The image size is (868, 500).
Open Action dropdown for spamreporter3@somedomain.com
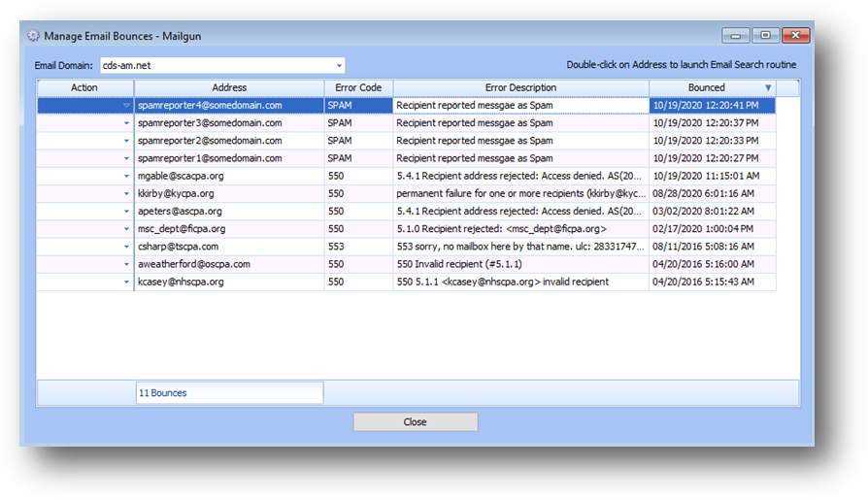click(x=127, y=123)
